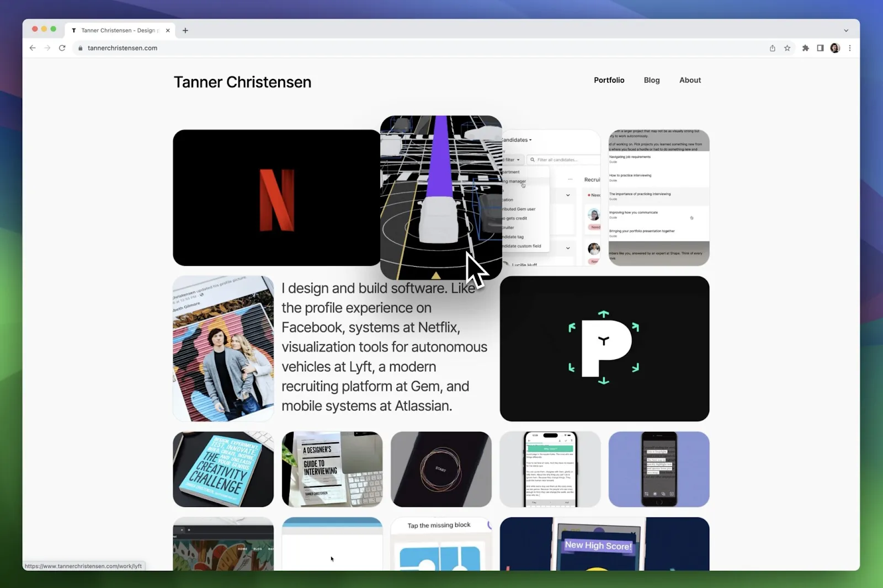Viewport: 883px width, 588px height.
Task: Bookmark this page with the star icon
Action: click(x=788, y=48)
